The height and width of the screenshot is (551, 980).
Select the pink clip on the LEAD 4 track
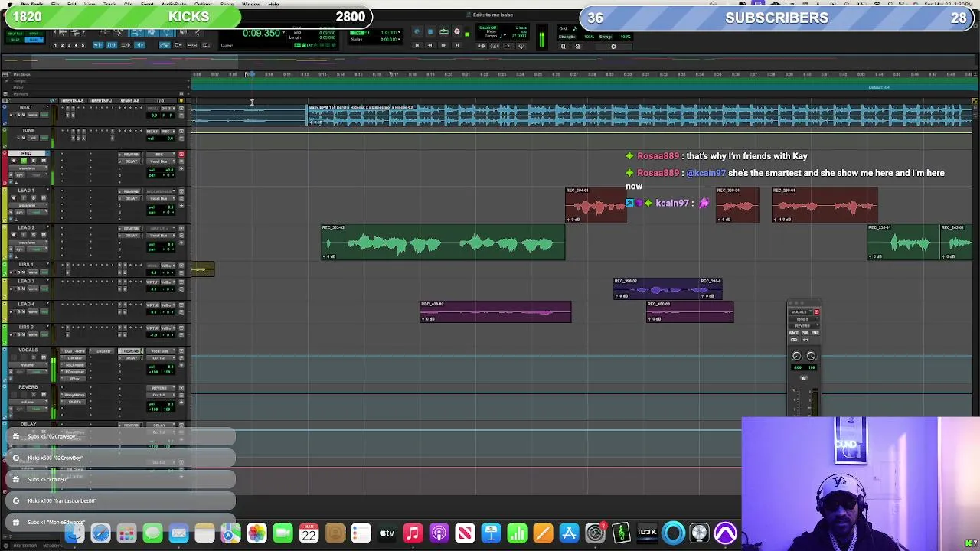tap(495, 311)
